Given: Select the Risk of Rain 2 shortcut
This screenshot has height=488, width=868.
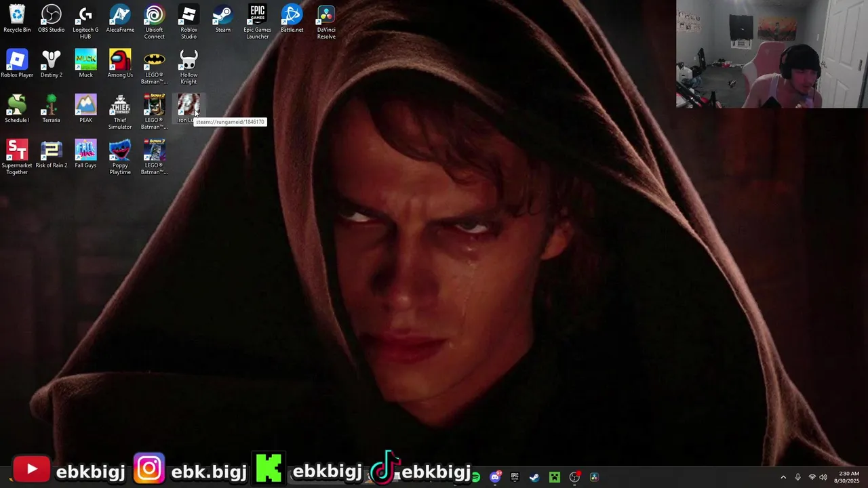Looking at the screenshot, I should (52, 154).
